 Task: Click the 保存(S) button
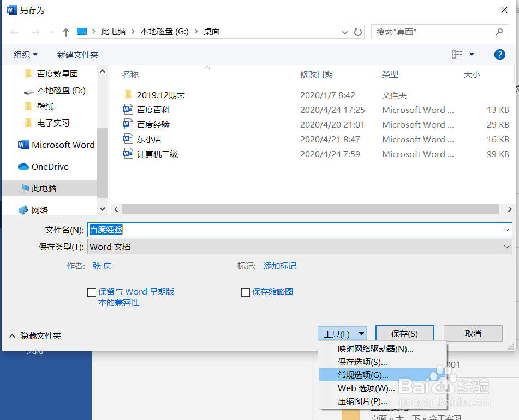coord(404,334)
